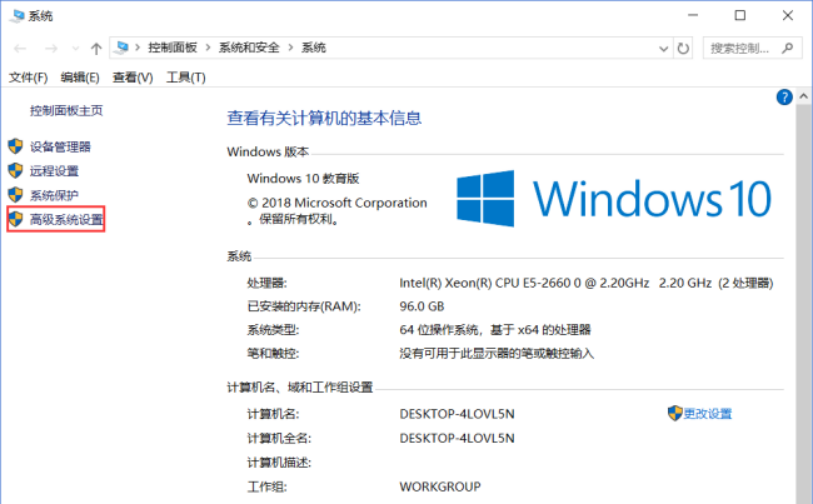This screenshot has height=504, width=813.
Task: Click the Back navigation arrow
Action: click(20, 49)
